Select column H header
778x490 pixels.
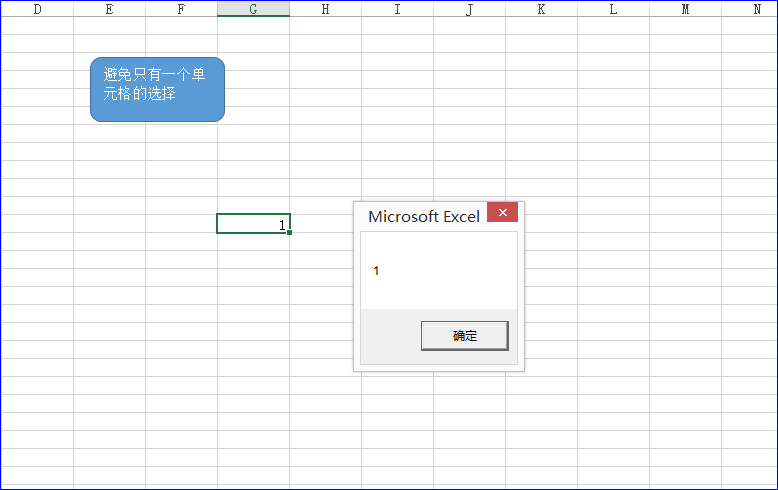pyautogui.click(x=325, y=9)
